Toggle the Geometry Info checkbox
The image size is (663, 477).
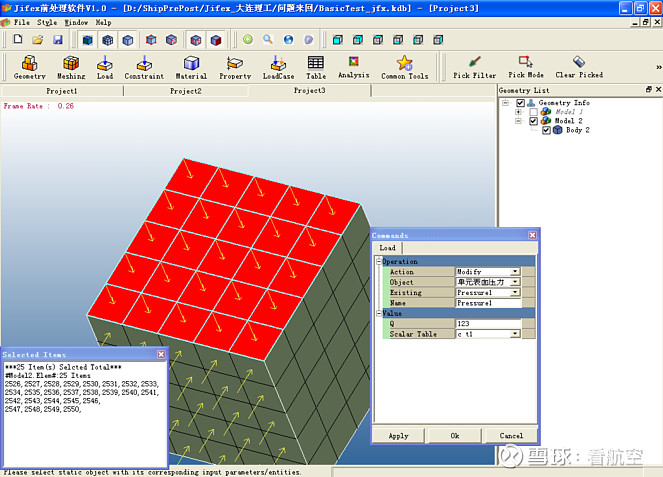pos(521,103)
